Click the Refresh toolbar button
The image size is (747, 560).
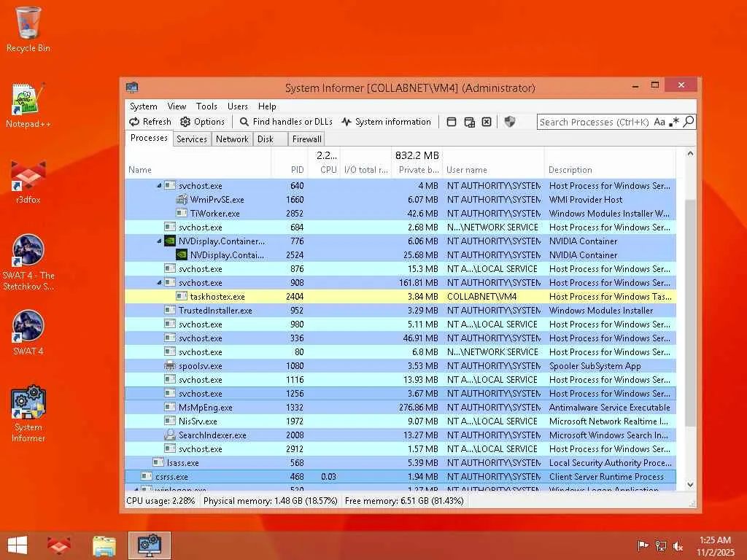[x=150, y=122]
